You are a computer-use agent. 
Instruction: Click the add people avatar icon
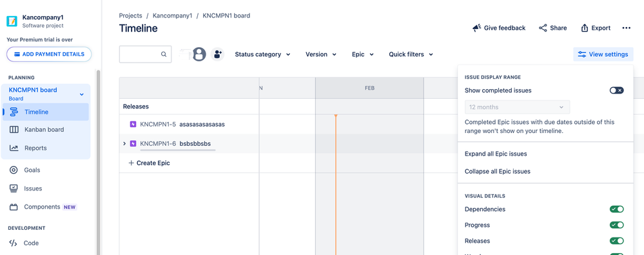pyautogui.click(x=217, y=54)
